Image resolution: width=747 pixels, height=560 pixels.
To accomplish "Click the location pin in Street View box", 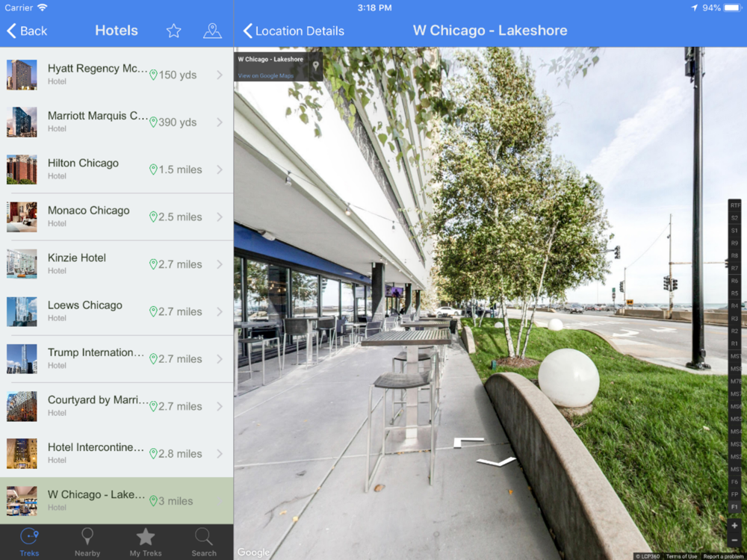I will point(315,66).
